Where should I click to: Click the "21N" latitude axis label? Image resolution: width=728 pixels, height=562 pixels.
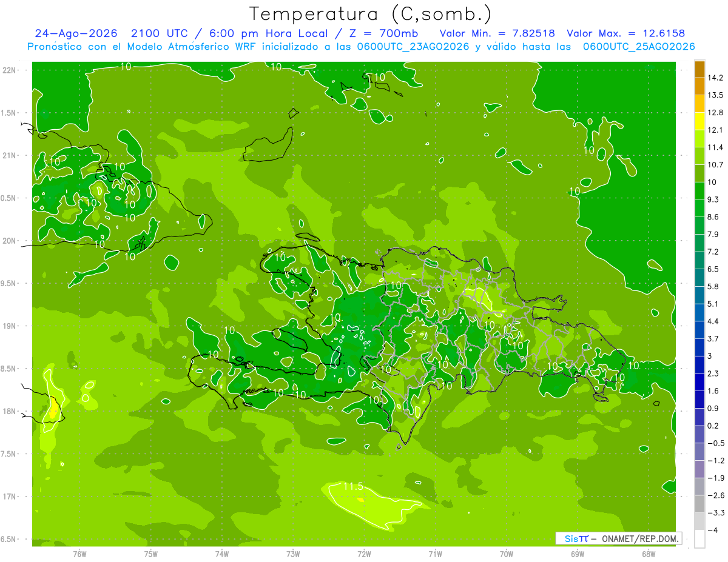(10, 156)
